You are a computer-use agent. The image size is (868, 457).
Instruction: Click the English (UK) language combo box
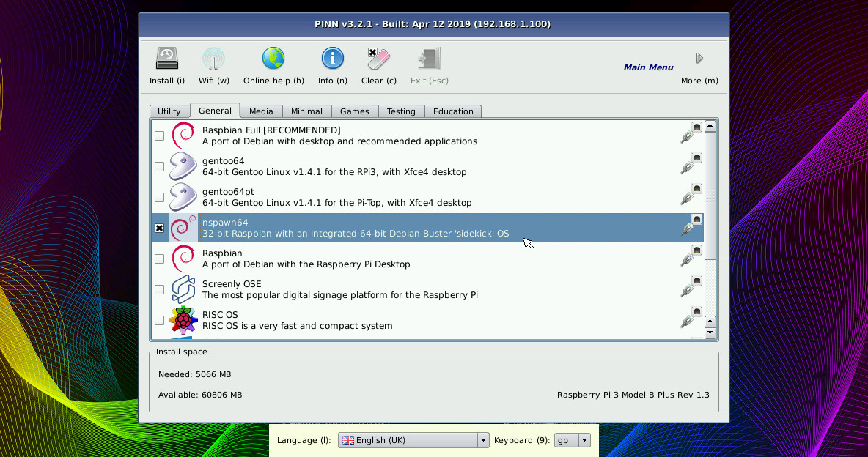click(413, 440)
